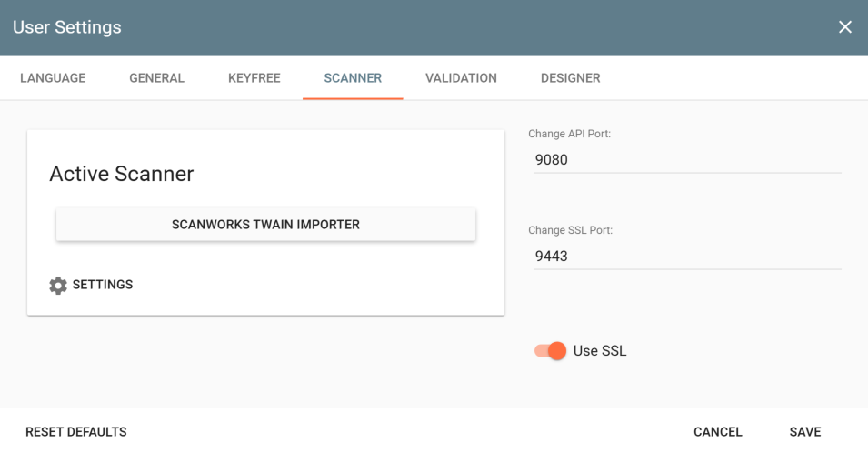Cancel the settings changes
Screen dimensions: 868x453
click(717, 432)
